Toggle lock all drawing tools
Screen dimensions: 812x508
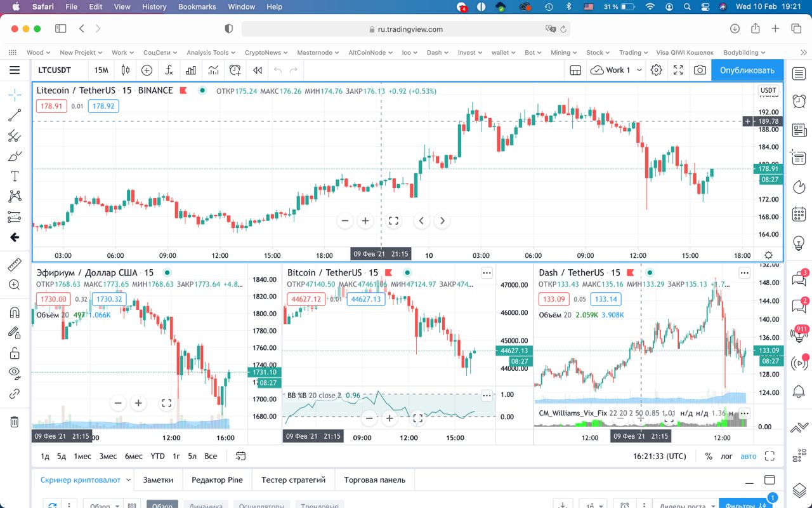(x=15, y=353)
